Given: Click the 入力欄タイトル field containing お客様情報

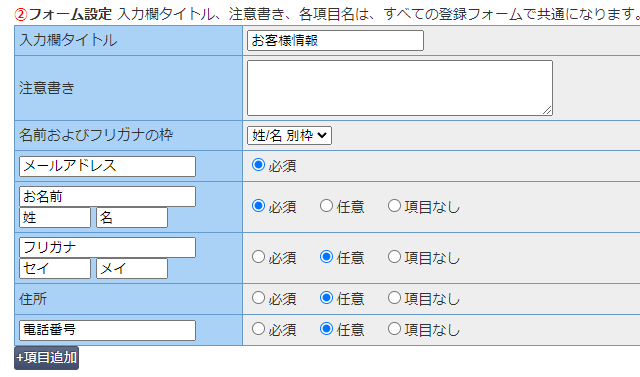Looking at the screenshot, I should (335, 40).
